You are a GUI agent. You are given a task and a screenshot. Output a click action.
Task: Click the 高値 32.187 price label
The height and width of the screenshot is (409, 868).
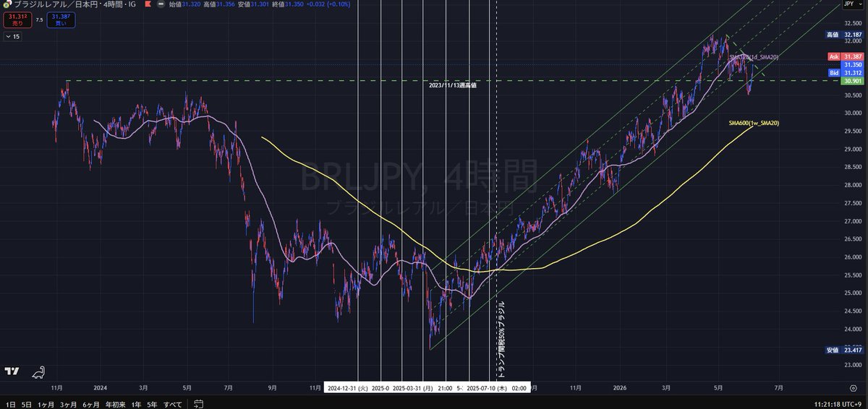[x=843, y=34]
